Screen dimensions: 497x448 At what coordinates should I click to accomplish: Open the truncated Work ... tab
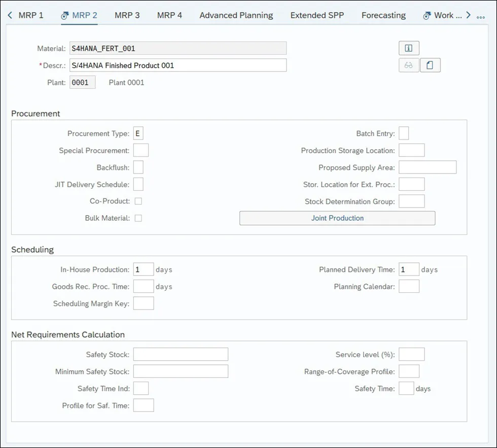point(442,15)
